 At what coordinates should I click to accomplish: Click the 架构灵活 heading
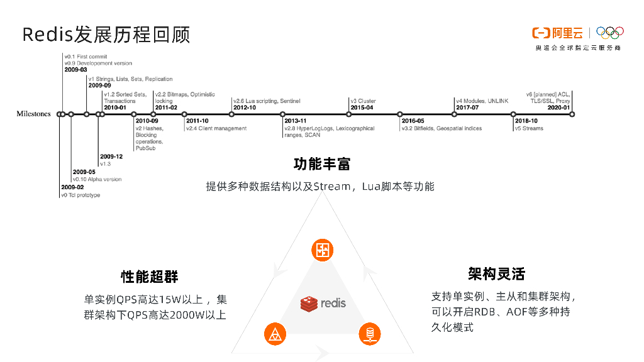[x=497, y=274]
